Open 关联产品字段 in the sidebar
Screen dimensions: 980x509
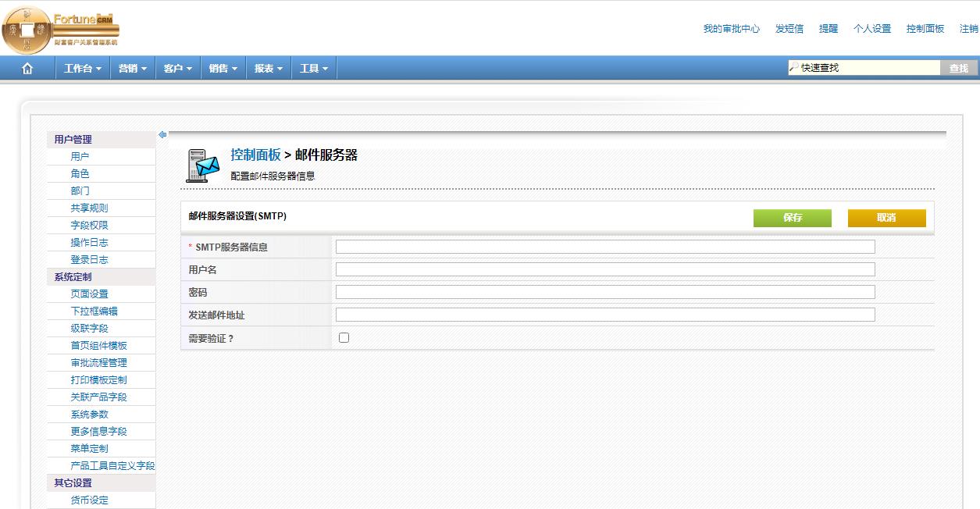(98, 397)
